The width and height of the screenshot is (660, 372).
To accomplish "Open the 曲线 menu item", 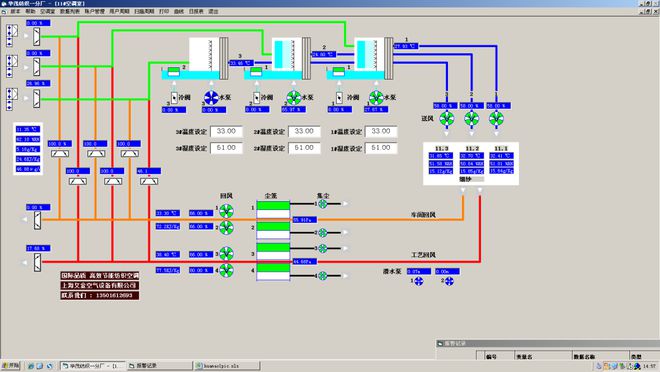I will 179,11.
